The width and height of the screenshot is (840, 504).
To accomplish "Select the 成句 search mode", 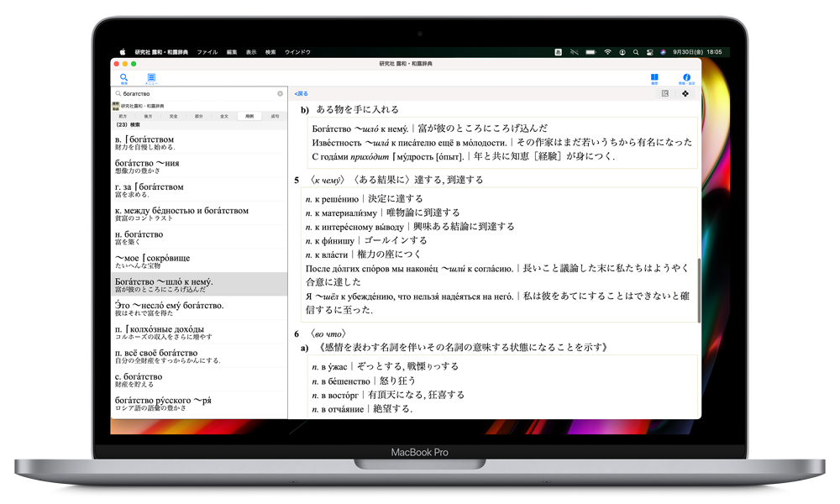I will point(274,116).
